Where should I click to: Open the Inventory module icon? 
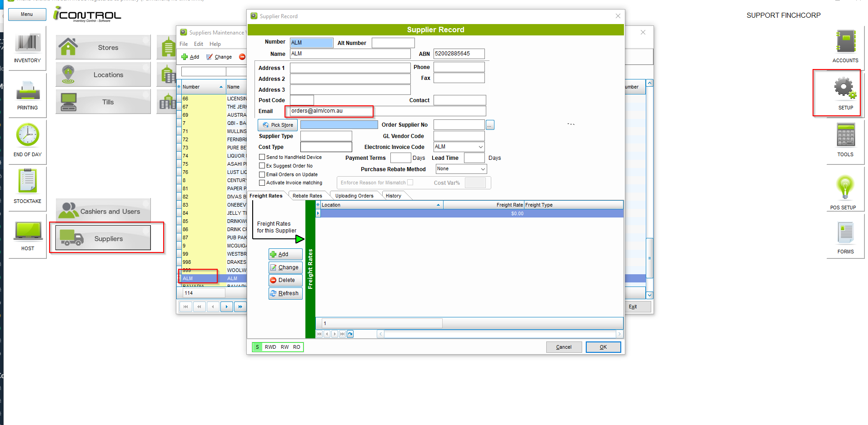coord(27,43)
